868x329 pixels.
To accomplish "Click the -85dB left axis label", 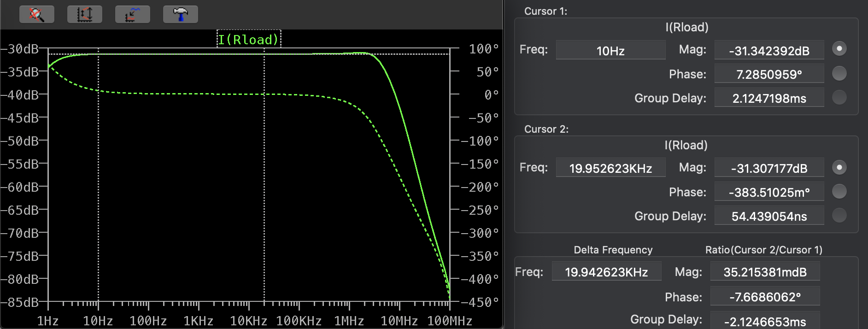I will 20,302.
